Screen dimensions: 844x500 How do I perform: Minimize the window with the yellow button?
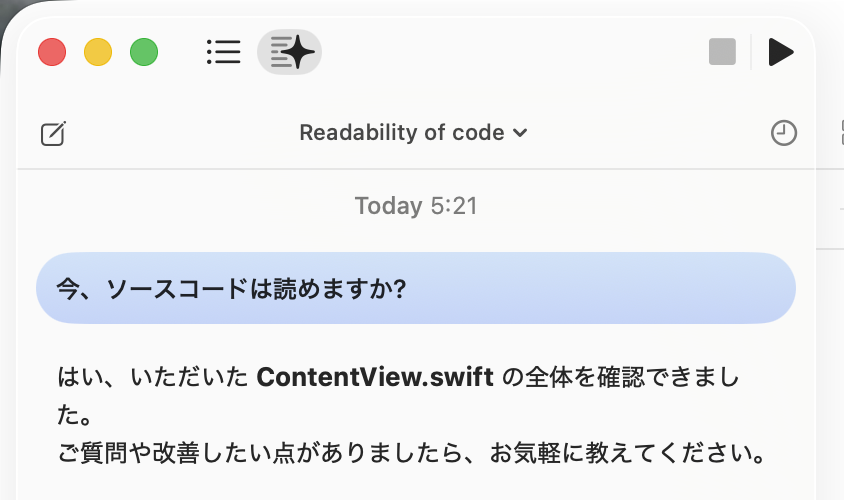coord(98,52)
